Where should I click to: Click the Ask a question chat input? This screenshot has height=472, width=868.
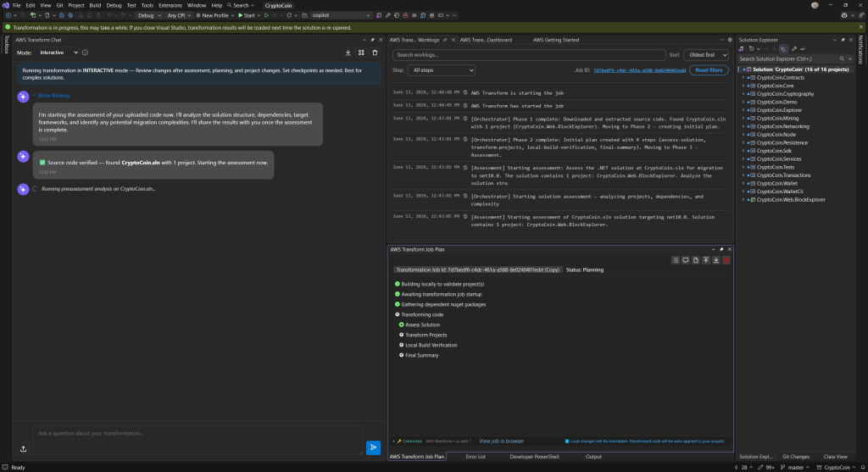198,440
